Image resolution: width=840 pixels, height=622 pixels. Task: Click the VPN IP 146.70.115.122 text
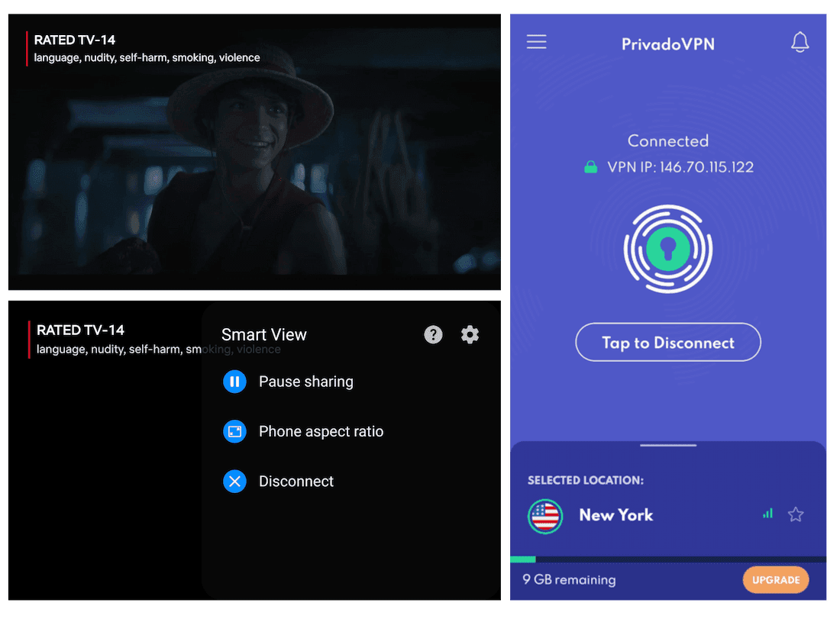coord(680,167)
